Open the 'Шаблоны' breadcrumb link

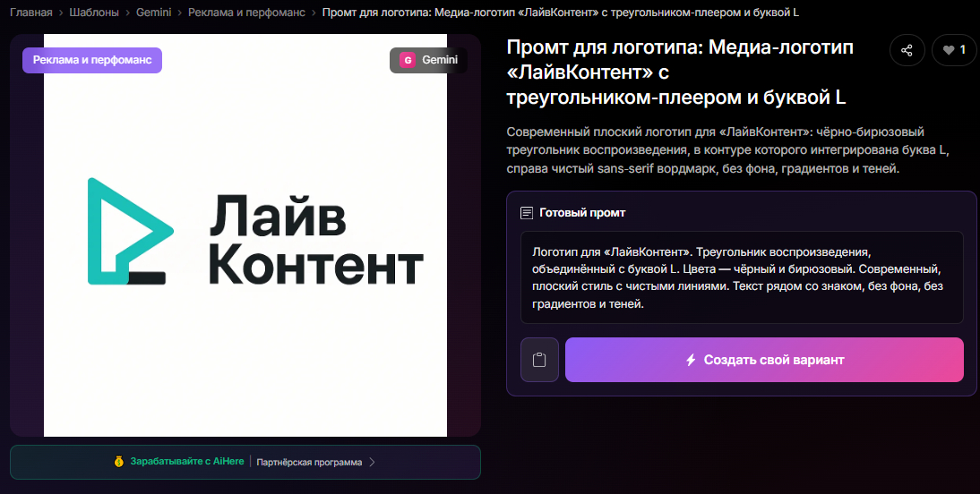tap(94, 13)
